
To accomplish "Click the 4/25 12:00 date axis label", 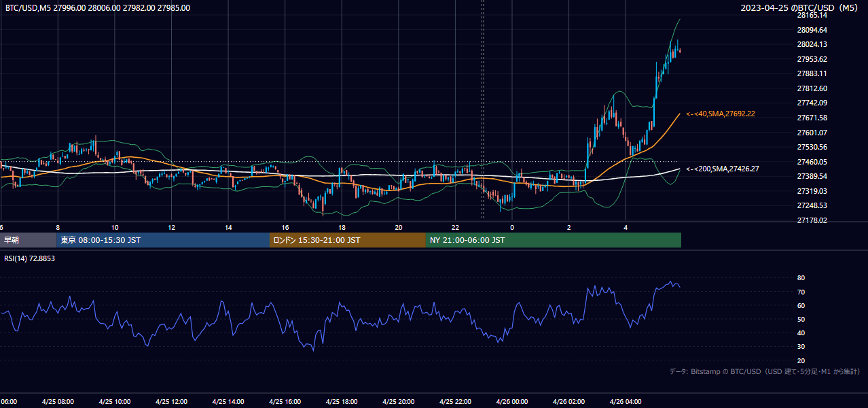I will point(171,402).
